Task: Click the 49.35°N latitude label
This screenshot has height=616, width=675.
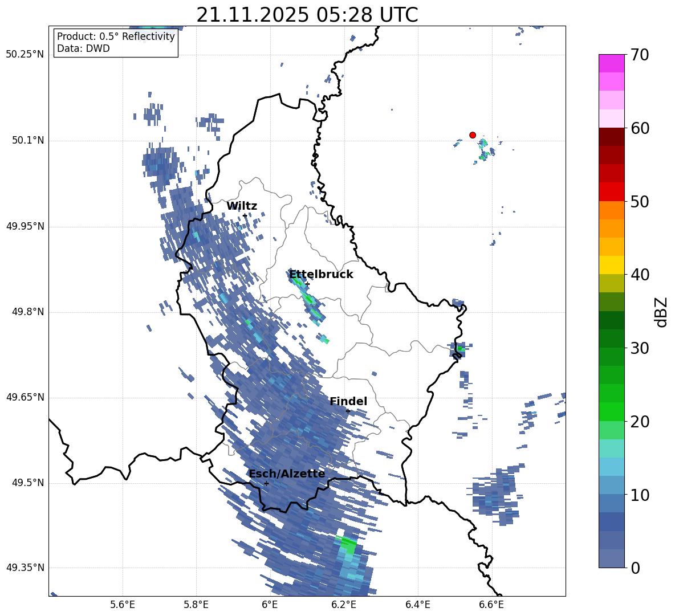Action: 25,568
